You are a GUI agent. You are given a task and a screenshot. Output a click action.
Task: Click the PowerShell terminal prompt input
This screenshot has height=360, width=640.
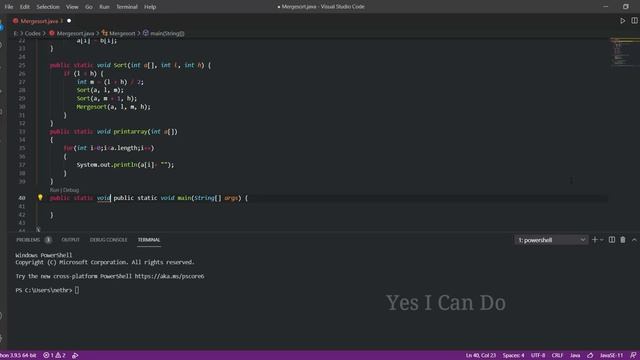(77, 290)
